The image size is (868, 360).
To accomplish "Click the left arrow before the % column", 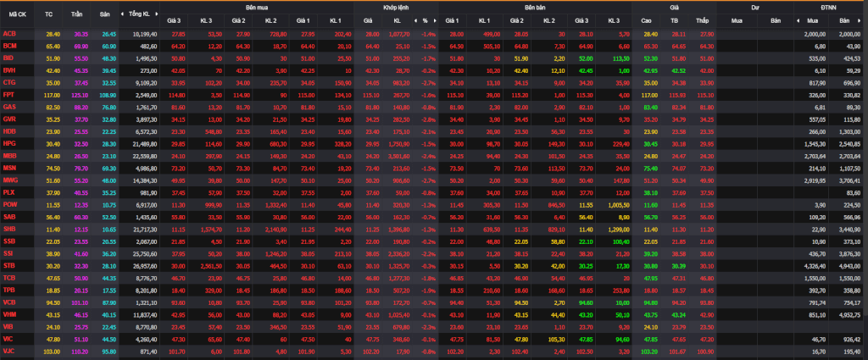I will tap(415, 21).
